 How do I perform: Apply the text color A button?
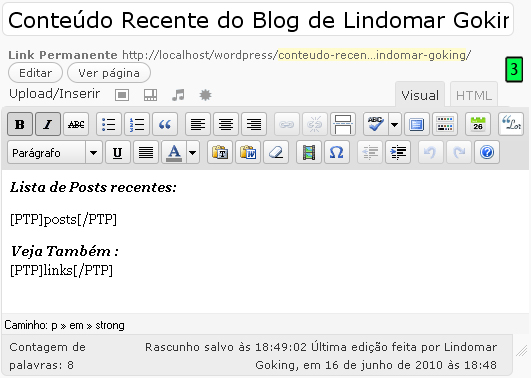[174, 152]
